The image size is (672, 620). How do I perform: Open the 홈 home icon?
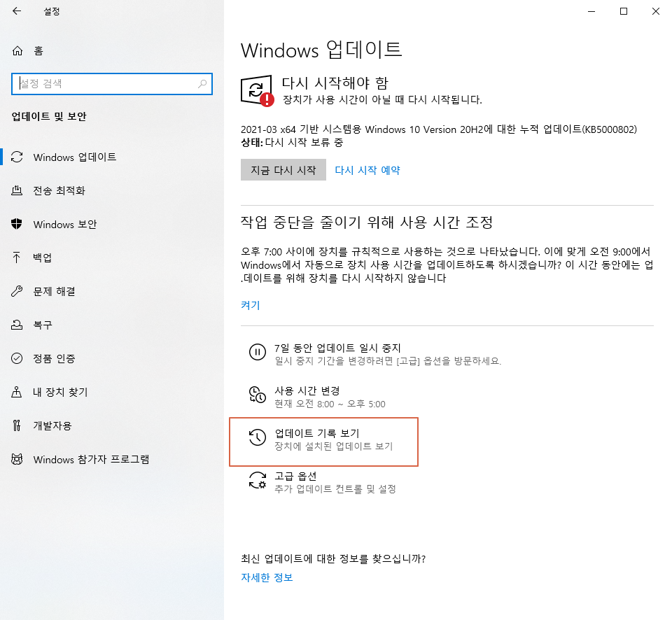[x=17, y=51]
